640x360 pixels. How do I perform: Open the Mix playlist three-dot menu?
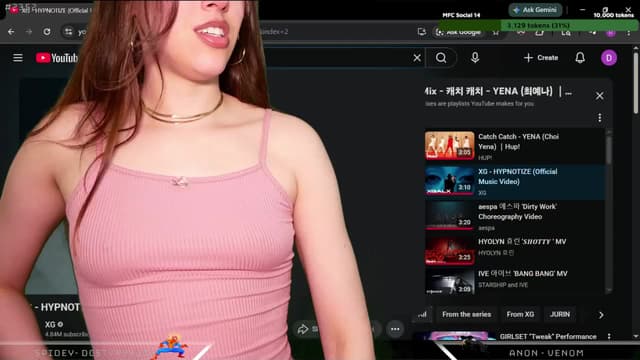coord(599,118)
